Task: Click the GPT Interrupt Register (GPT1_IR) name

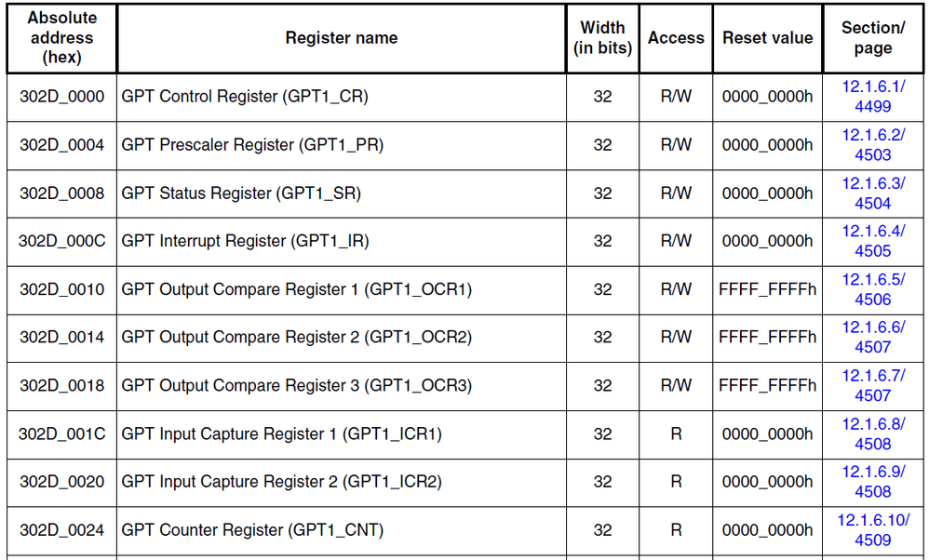Action: pyautogui.click(x=245, y=241)
